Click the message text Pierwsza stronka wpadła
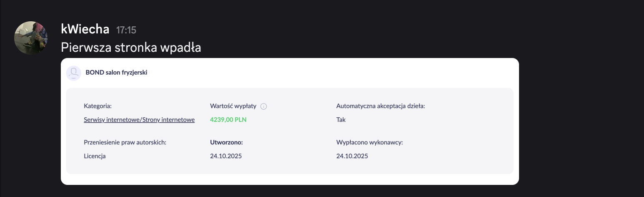 point(131,48)
